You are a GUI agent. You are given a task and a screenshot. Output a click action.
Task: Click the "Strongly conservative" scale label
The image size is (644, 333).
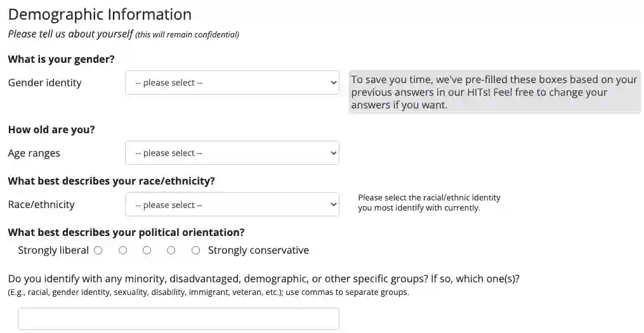coord(258,251)
